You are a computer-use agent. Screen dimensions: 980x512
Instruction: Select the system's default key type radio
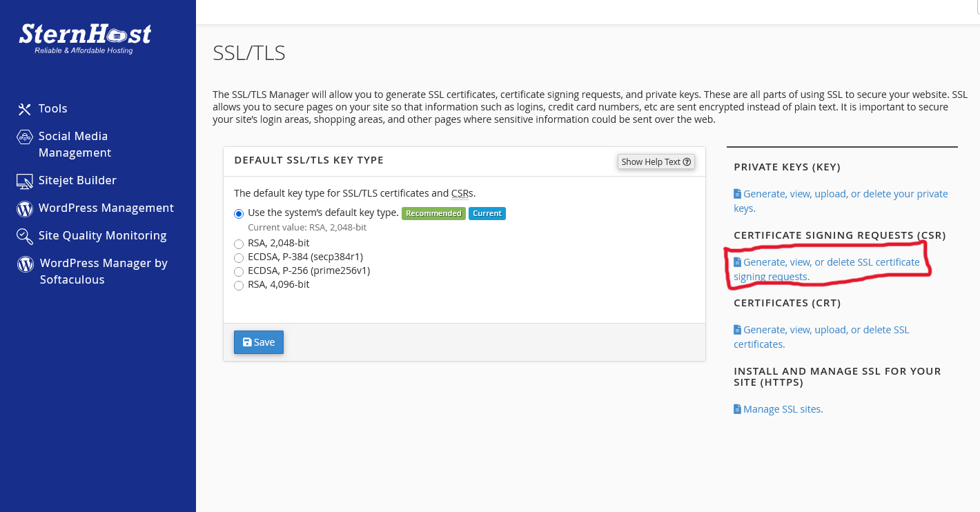click(x=239, y=214)
